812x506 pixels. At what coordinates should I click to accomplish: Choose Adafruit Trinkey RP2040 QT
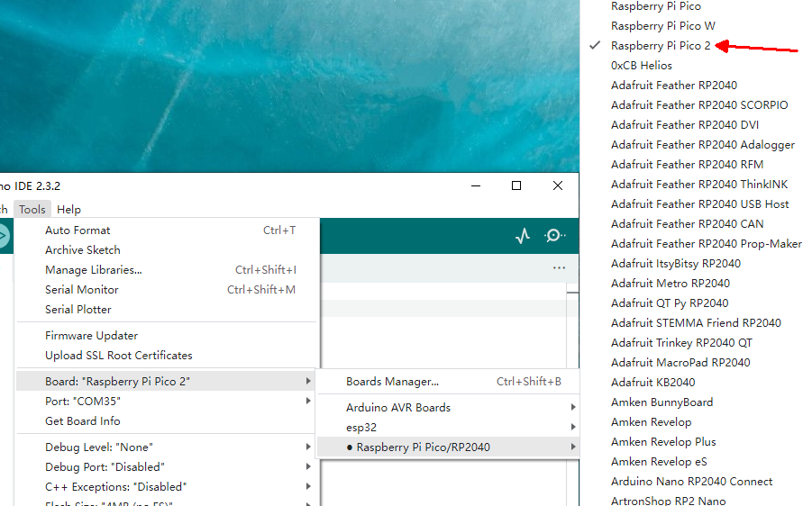(x=681, y=343)
